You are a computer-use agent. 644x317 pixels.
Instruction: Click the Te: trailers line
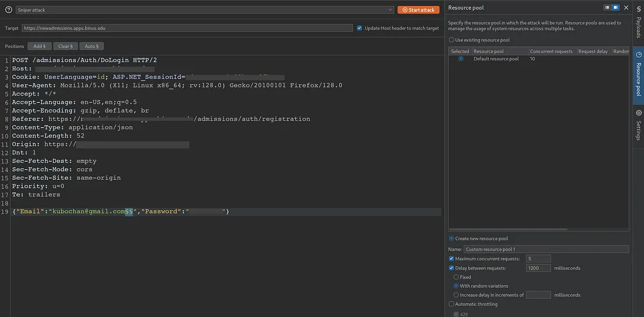(36, 195)
